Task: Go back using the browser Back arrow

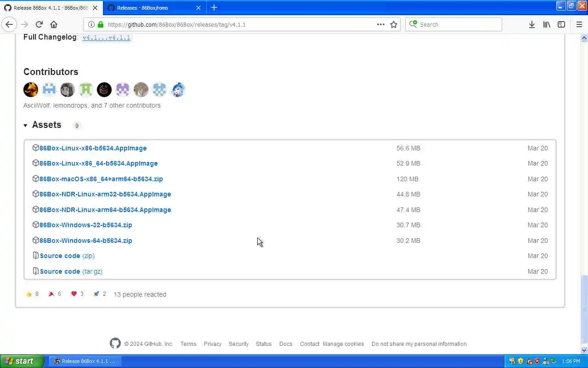Action: click(9, 24)
